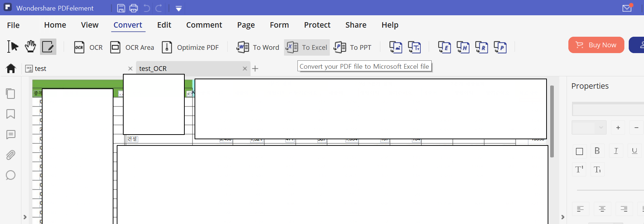
Task: Click the font color swatch
Action: point(580,151)
